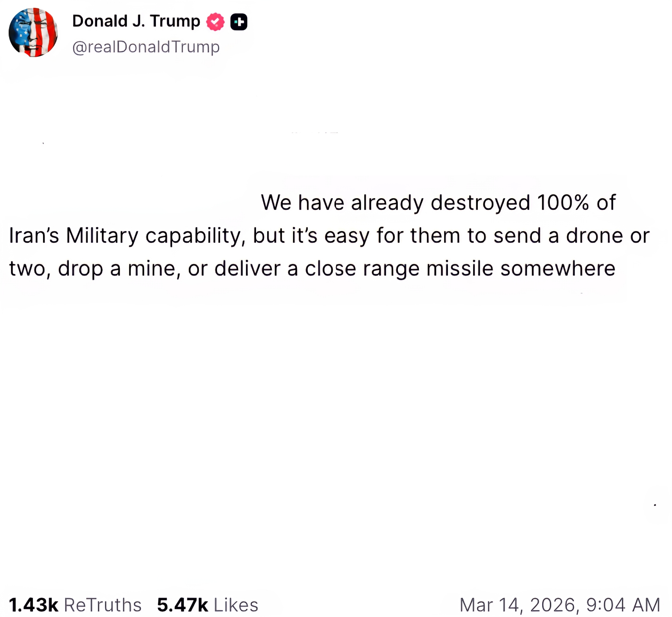The height and width of the screenshot is (617, 672).
Task: Click the red verified checkmark badge
Action: (x=215, y=22)
